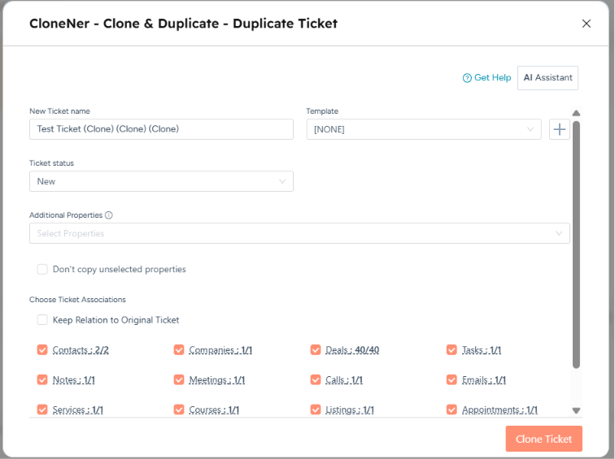
Task: Click the Appointments : 1/1 label
Action: click(500, 410)
